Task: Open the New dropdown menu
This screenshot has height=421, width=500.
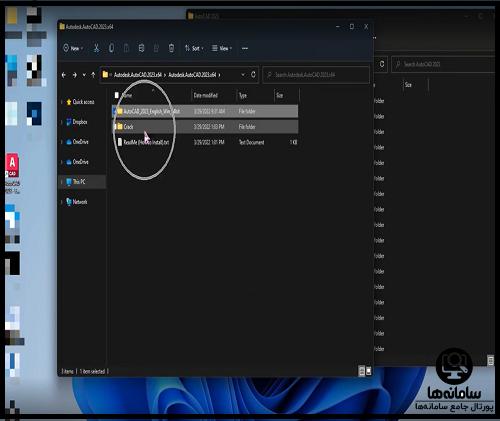Action: (x=73, y=48)
